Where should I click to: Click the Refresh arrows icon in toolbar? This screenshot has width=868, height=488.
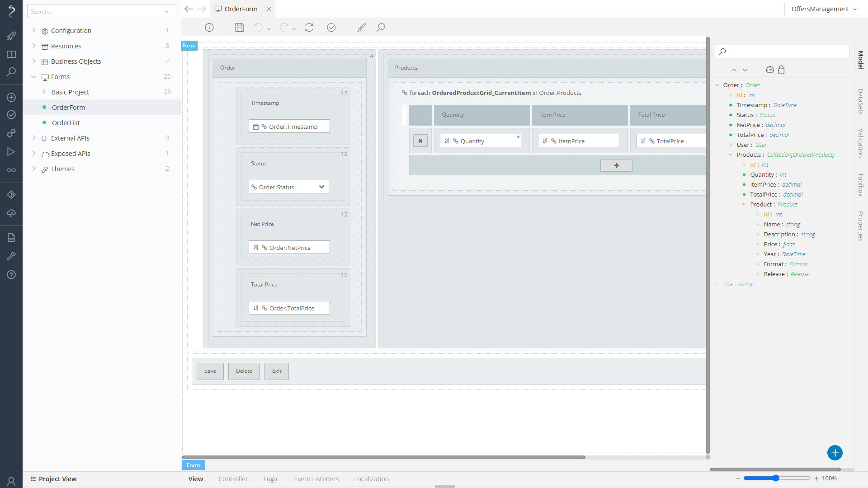point(309,28)
